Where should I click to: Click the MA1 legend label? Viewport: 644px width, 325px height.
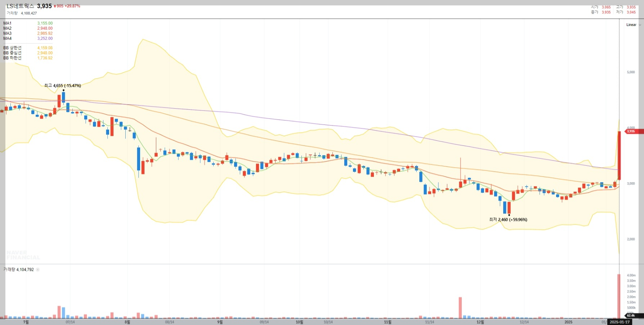[x=7, y=23]
